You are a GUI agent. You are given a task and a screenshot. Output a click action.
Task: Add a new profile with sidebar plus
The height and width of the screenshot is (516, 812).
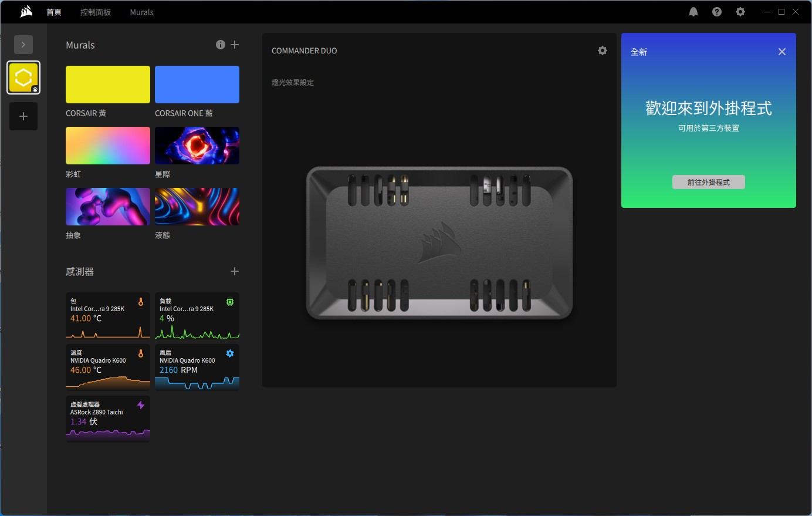click(x=23, y=116)
